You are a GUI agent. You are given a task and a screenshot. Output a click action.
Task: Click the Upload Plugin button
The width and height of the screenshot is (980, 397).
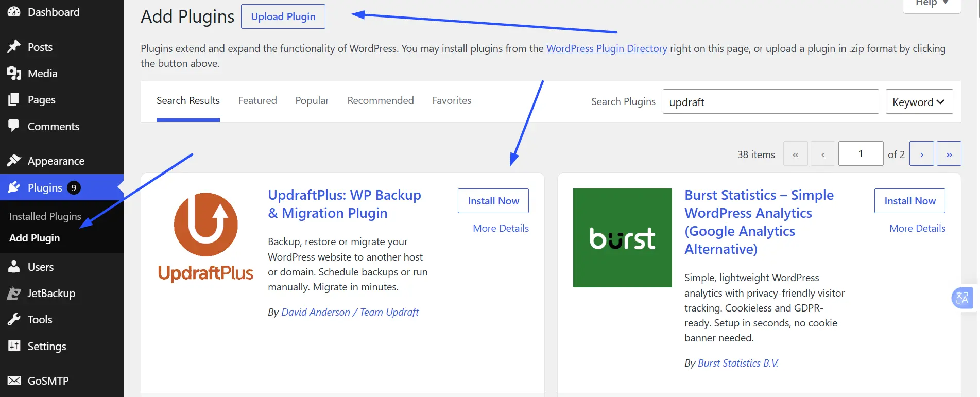(283, 16)
